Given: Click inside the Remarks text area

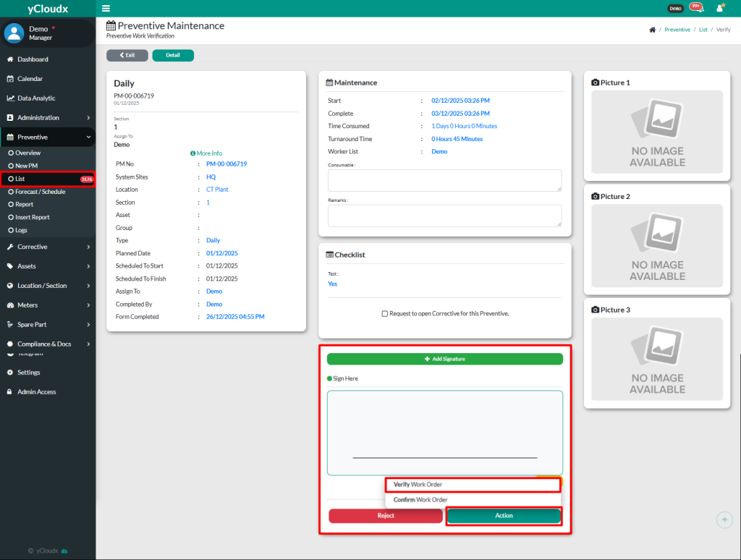Looking at the screenshot, I should 444,216.
